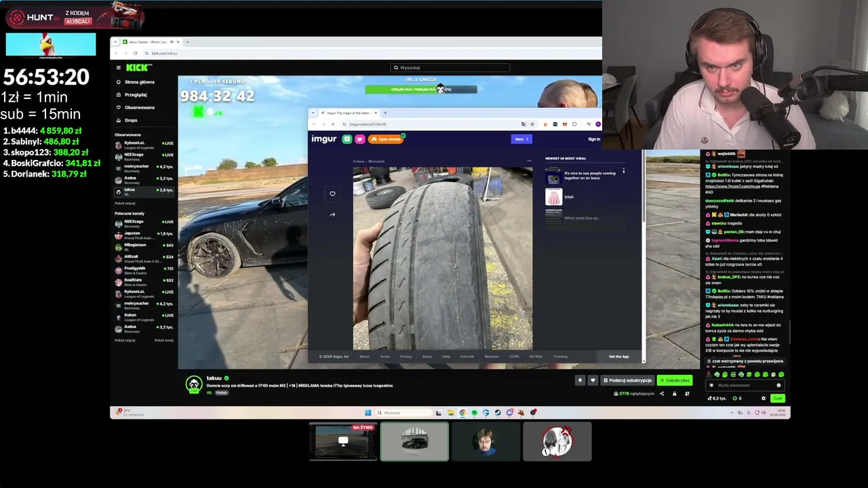Open the Kick hamburger sidebar menu
Screen dimensions: 868x488
click(x=118, y=68)
